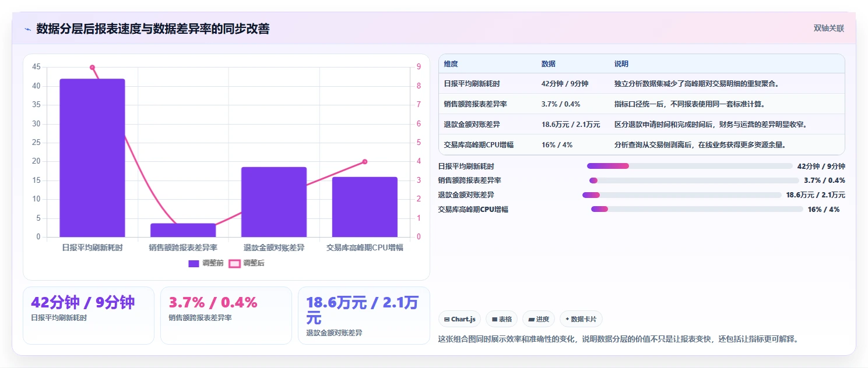Click the 数据 table column header
Viewport: 868px width, 368px height.
(x=549, y=64)
